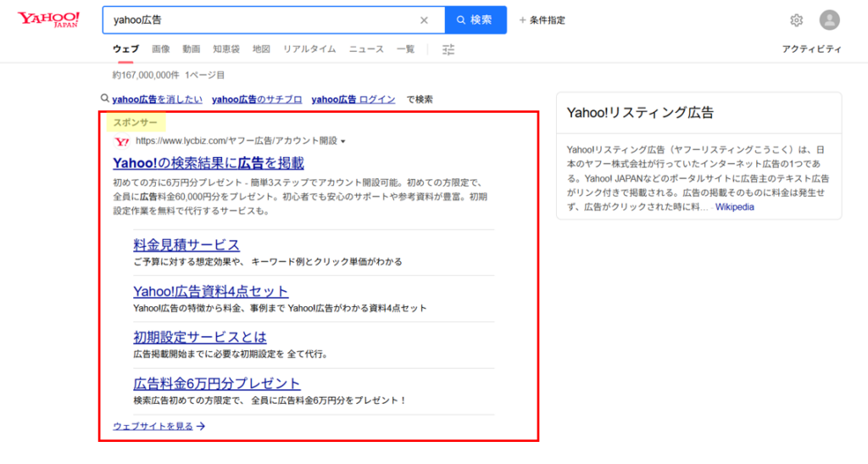Click the blue 検索 search button
The image size is (868, 464).
tap(476, 20)
